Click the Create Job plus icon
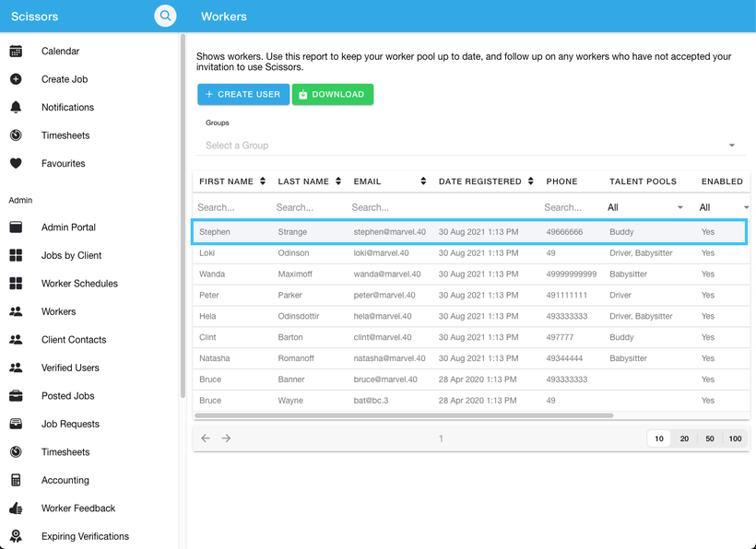The image size is (756, 549). click(x=16, y=79)
